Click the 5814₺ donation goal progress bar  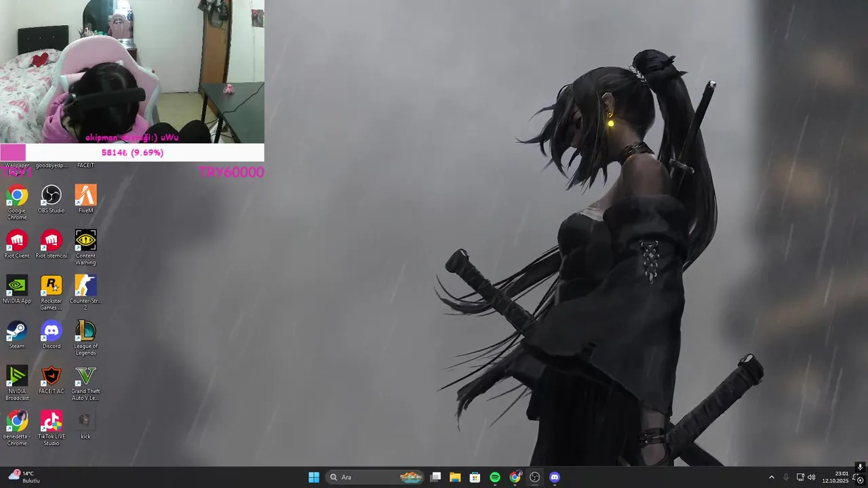(x=132, y=152)
